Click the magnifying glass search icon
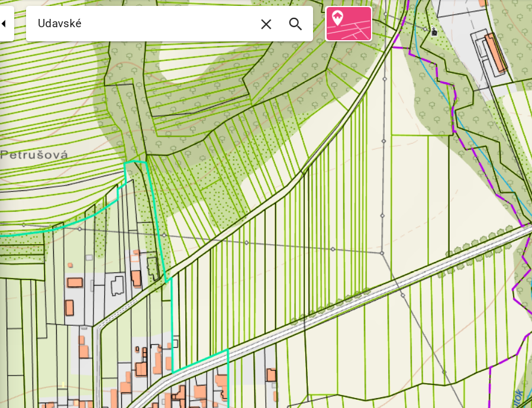The image size is (532, 408). tap(295, 24)
